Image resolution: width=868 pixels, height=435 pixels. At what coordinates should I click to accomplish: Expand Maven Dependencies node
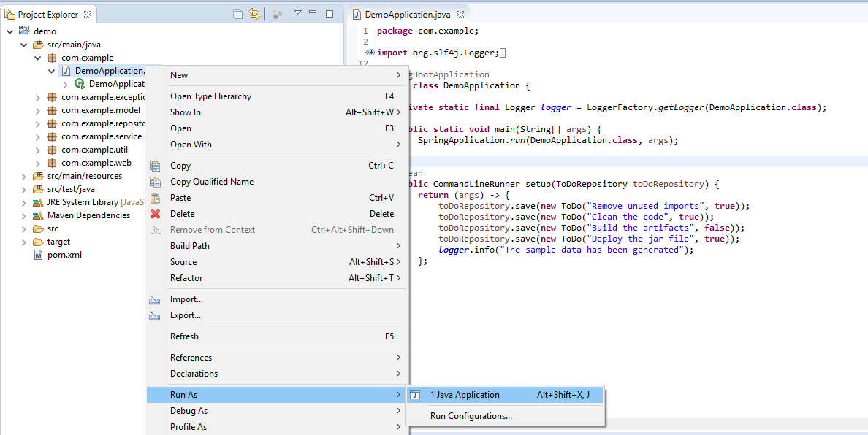(x=24, y=215)
